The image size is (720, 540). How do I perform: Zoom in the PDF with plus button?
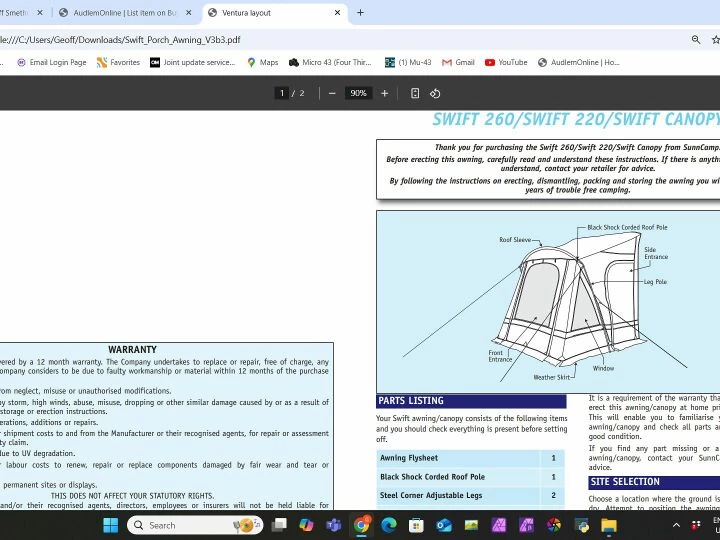coord(384,94)
